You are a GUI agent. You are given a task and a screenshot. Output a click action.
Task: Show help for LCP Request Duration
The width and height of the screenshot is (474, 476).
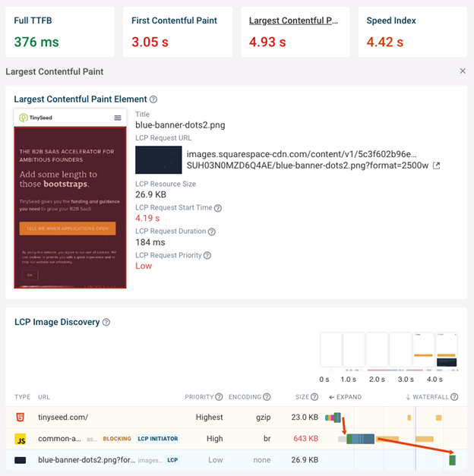tap(212, 232)
